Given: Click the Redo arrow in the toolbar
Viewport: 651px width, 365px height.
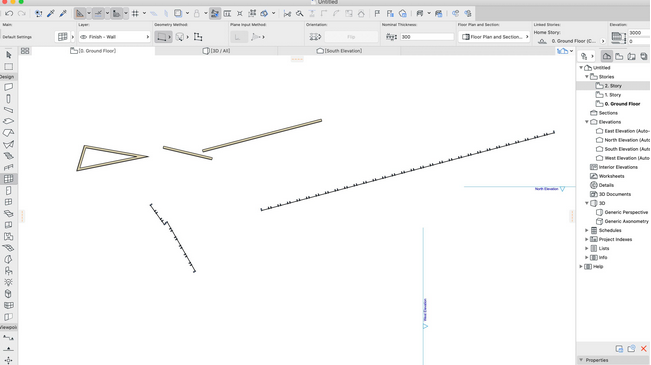Looking at the screenshot, I should (x=22, y=14).
